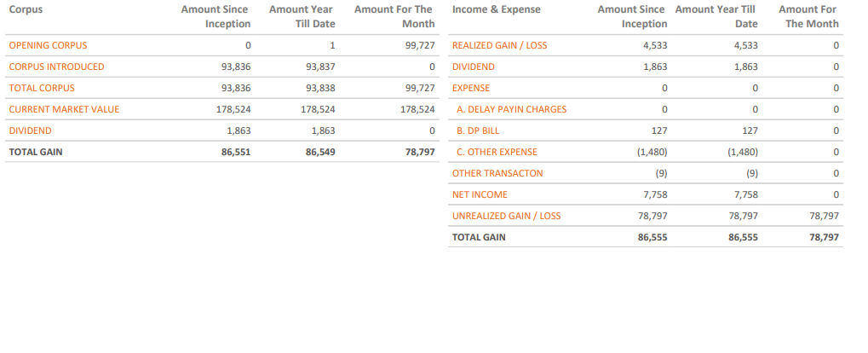Click UNREALIZED GAIN / LOSS link
This screenshot has width=868, height=353.
point(506,216)
